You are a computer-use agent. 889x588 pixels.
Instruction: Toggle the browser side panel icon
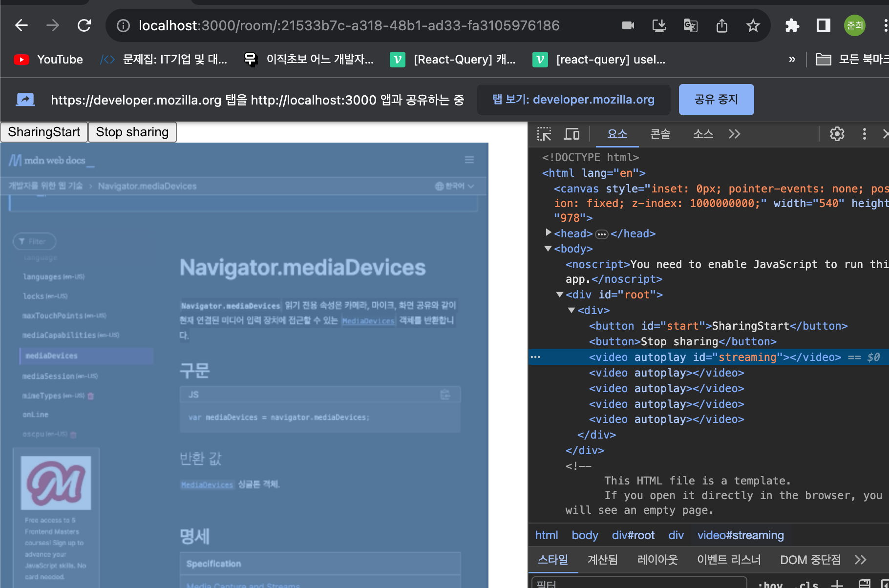click(824, 25)
